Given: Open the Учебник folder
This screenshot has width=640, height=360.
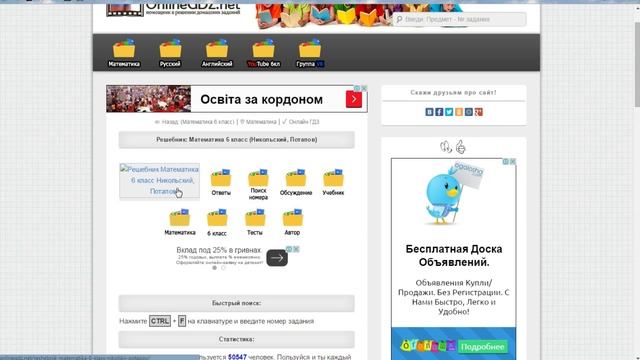Looking at the screenshot, I should click(333, 182).
